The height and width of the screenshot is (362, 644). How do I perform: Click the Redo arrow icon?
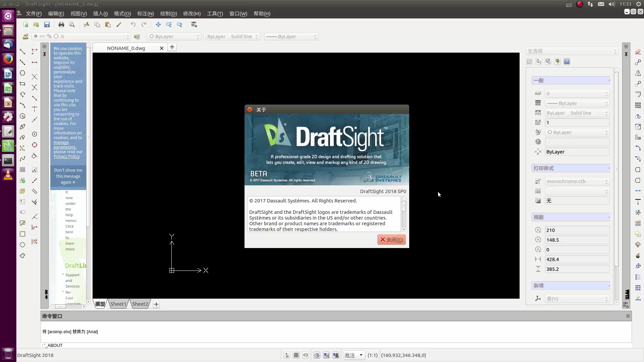click(144, 24)
